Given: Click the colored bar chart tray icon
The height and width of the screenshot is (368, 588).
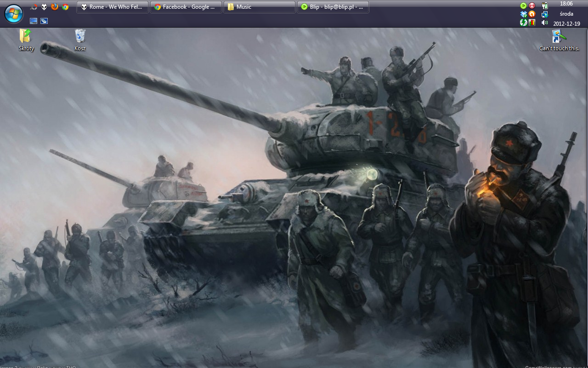Looking at the screenshot, I should [532, 22].
